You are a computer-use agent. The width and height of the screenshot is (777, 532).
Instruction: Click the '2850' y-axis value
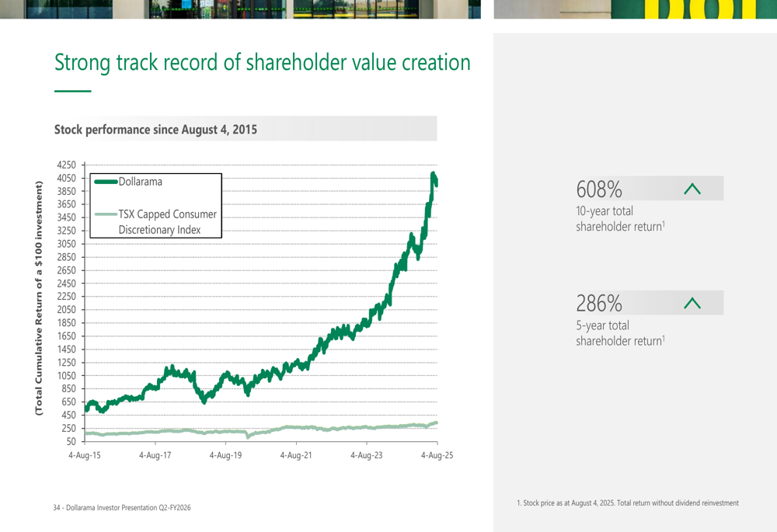pyautogui.click(x=66, y=257)
